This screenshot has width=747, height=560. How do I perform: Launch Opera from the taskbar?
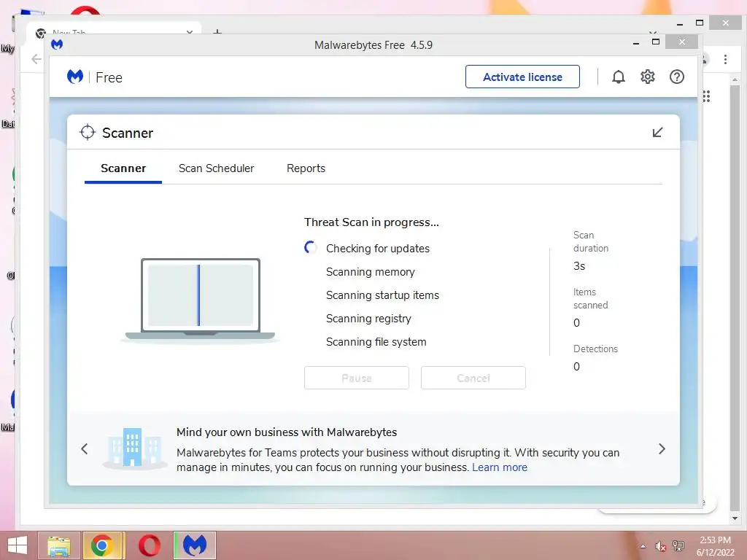(149, 545)
